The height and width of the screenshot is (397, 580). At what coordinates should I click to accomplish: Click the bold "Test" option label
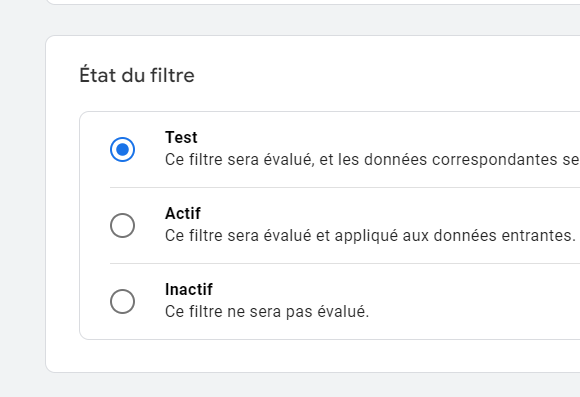point(181,138)
